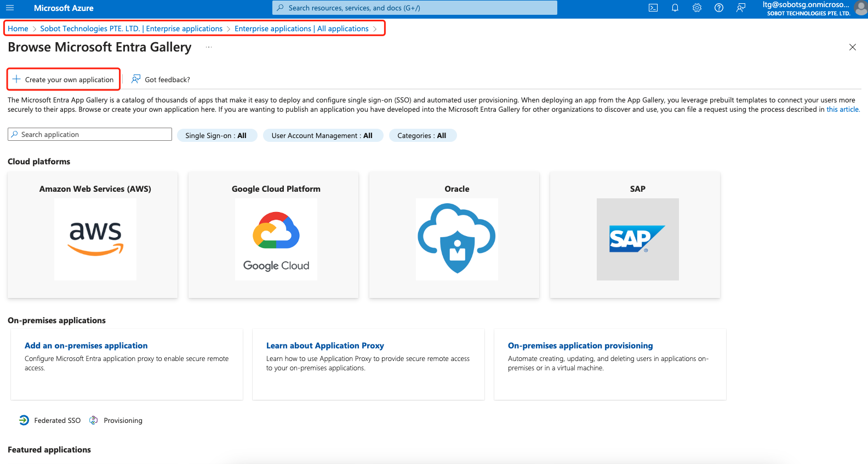This screenshot has height=464, width=868.
Task: Click the On-premises applications heading
Action: (x=57, y=320)
